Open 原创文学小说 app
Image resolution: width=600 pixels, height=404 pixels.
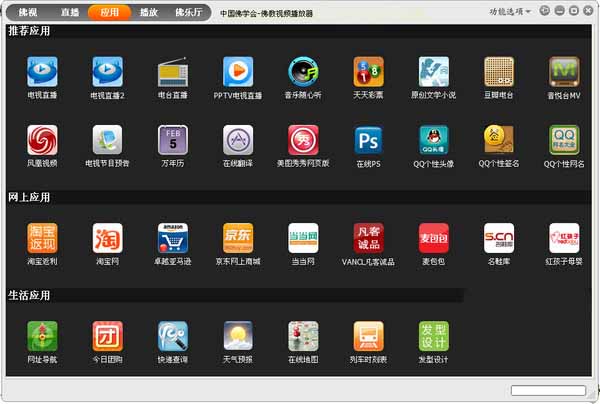(434, 72)
